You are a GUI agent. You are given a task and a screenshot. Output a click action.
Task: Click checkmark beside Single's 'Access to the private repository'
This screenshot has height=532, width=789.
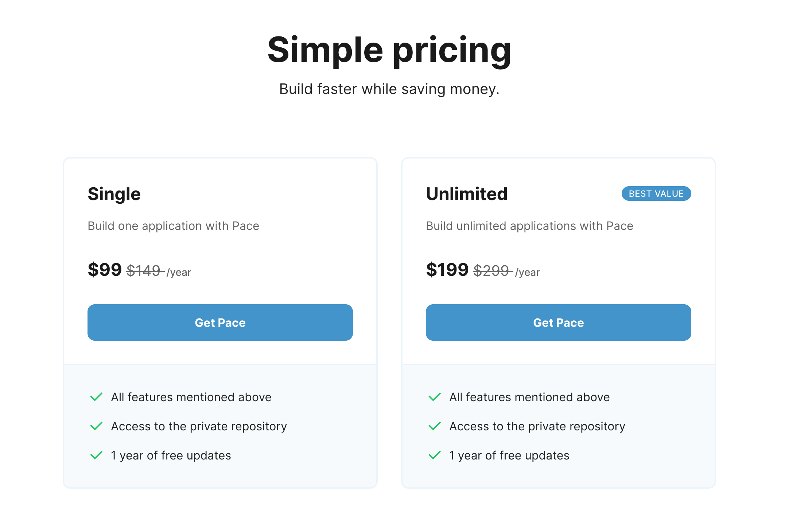pos(96,426)
